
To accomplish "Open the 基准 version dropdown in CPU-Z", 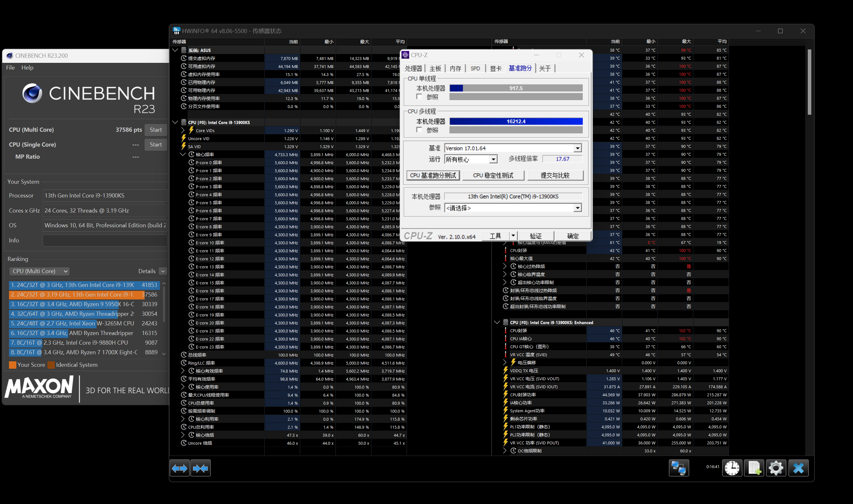I will point(578,148).
